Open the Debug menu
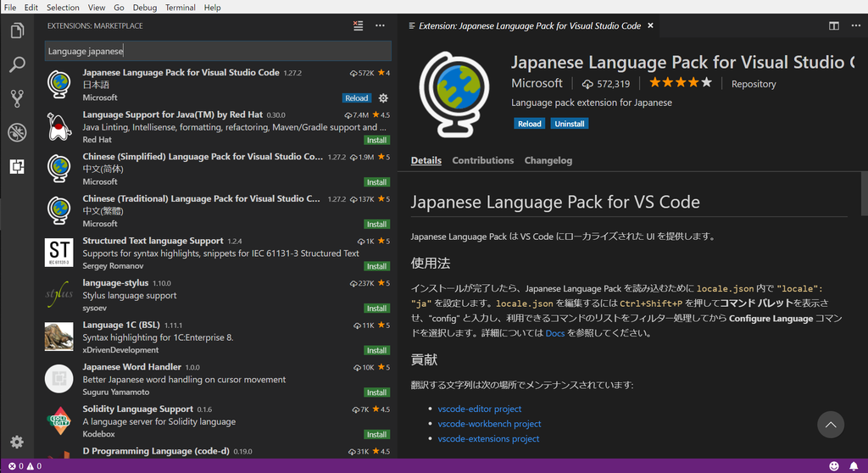 coord(144,7)
